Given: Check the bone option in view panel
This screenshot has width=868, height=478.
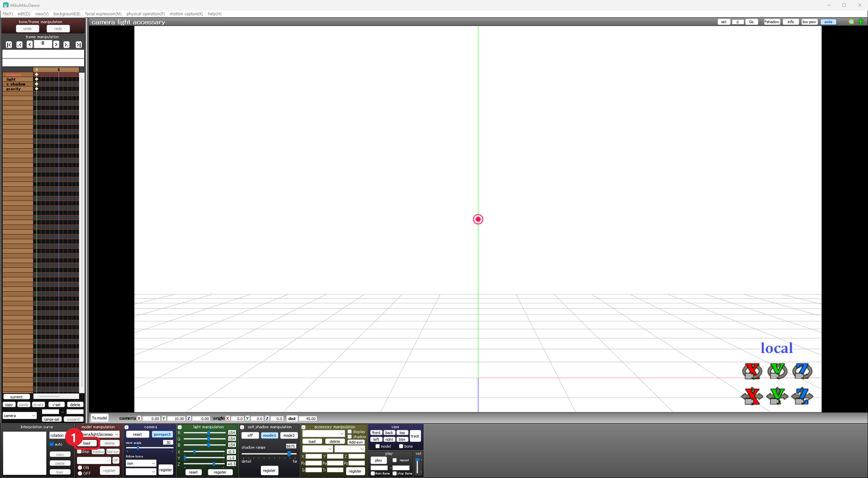Looking at the screenshot, I should click(401, 447).
